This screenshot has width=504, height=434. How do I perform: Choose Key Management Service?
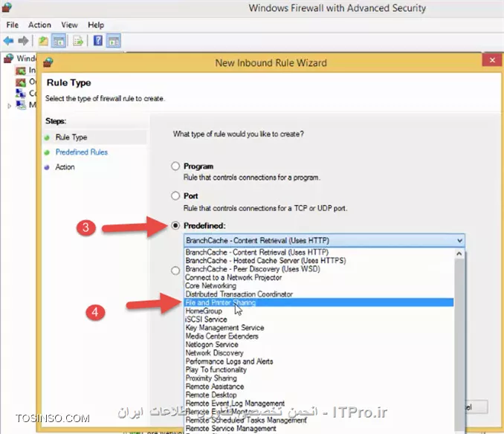[319, 328]
